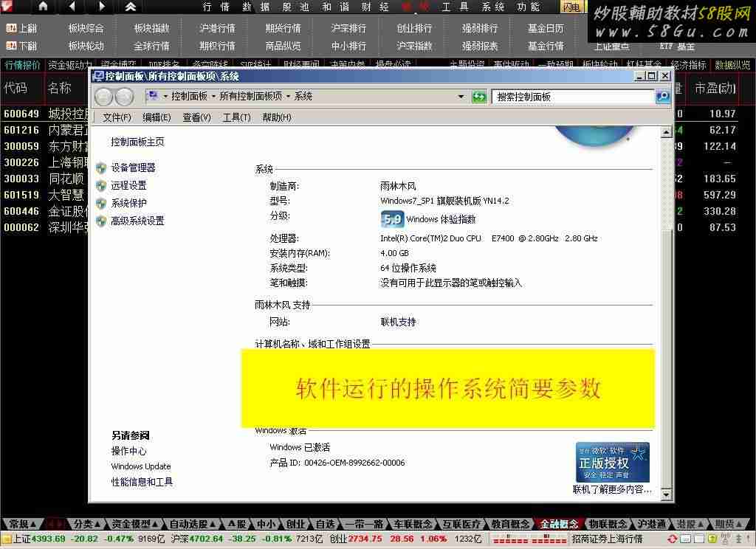Open the 帮助(H) menu
Image resolution: width=756 pixels, height=549 pixels.
277,117
